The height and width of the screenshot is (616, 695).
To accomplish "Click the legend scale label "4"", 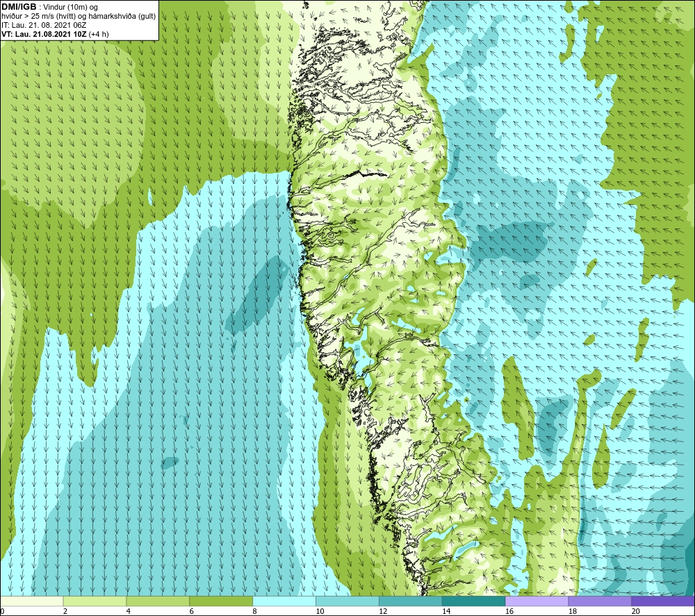I will 129,611.
